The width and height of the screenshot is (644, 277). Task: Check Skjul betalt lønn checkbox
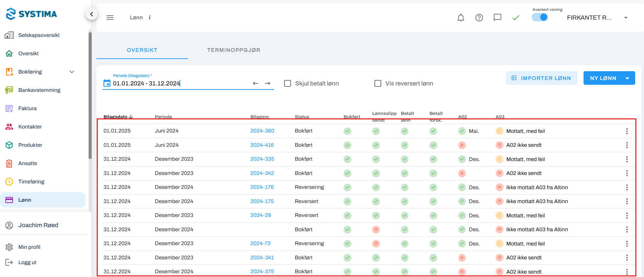[288, 83]
